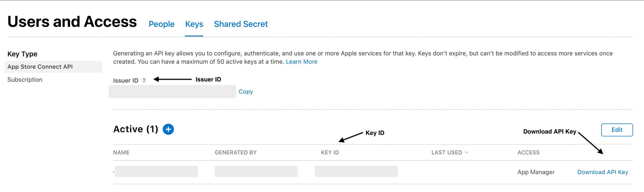Viewport: 644px width, 192px height.
Task: Click the question mark icon beside Issuer ID
Action: [144, 81]
